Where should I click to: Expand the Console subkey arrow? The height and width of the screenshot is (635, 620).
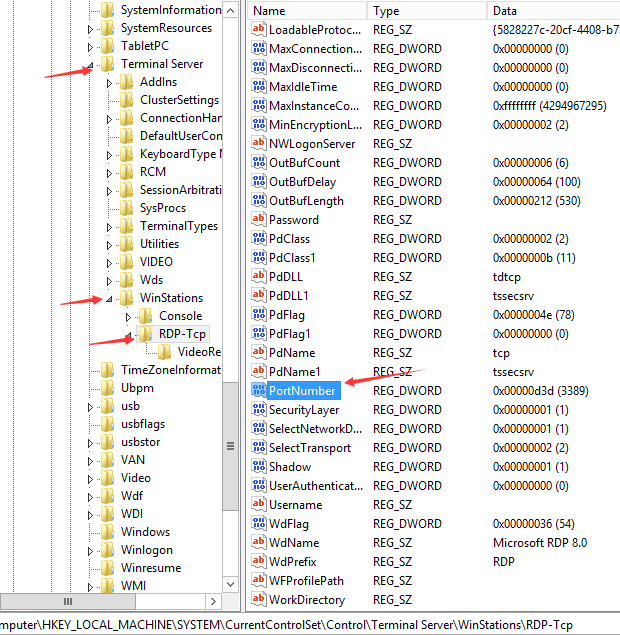(128, 316)
